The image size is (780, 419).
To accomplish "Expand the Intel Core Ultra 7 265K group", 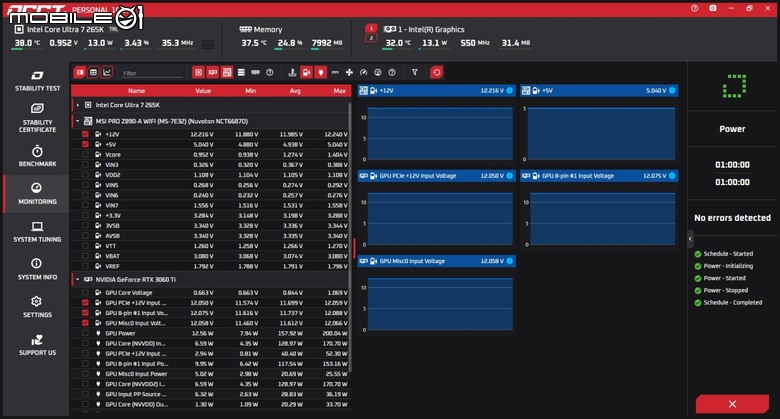I will 78,105.
